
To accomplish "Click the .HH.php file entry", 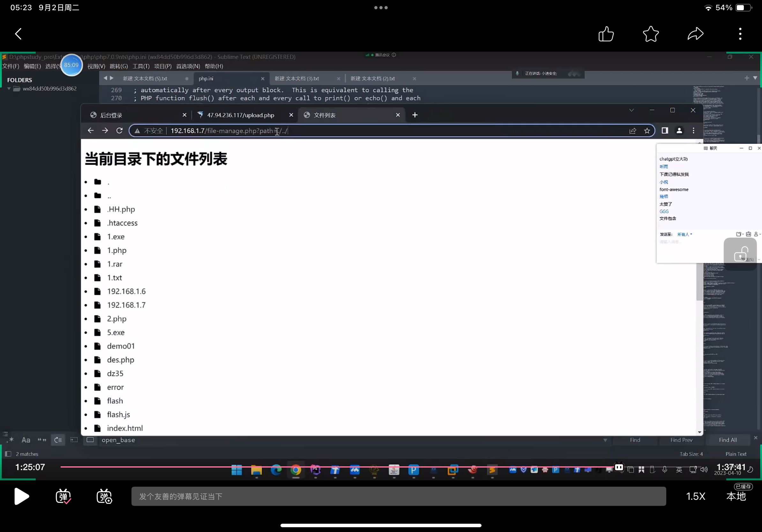I will [x=121, y=209].
